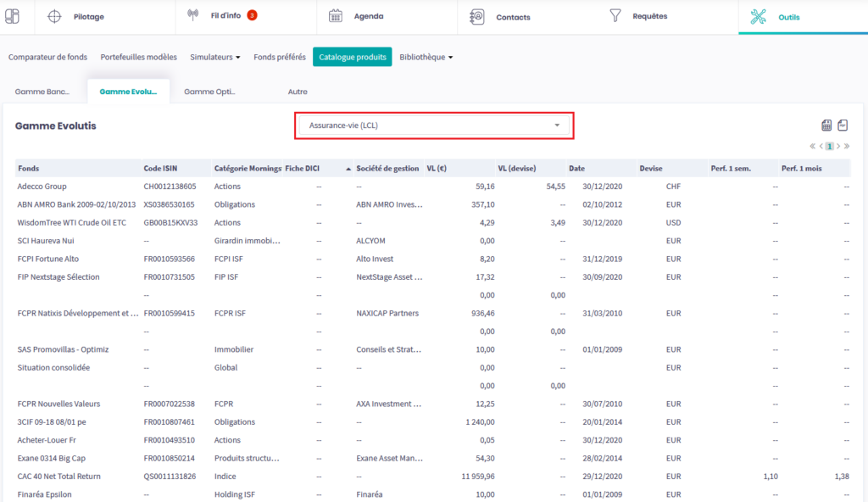Viewport: 868px width, 502px height.
Task: Open the Autre tab
Action: click(298, 92)
